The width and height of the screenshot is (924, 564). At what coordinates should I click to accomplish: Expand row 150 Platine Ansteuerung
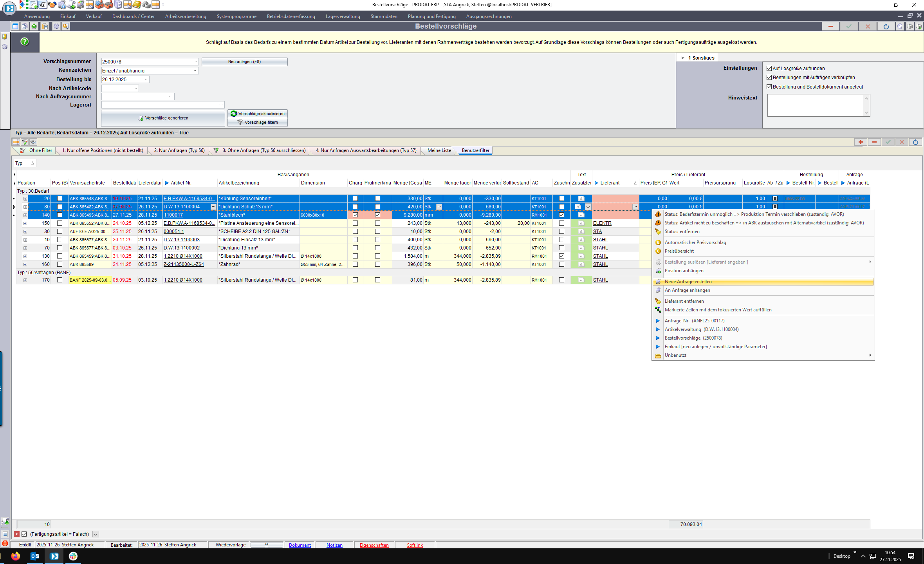[25, 223]
